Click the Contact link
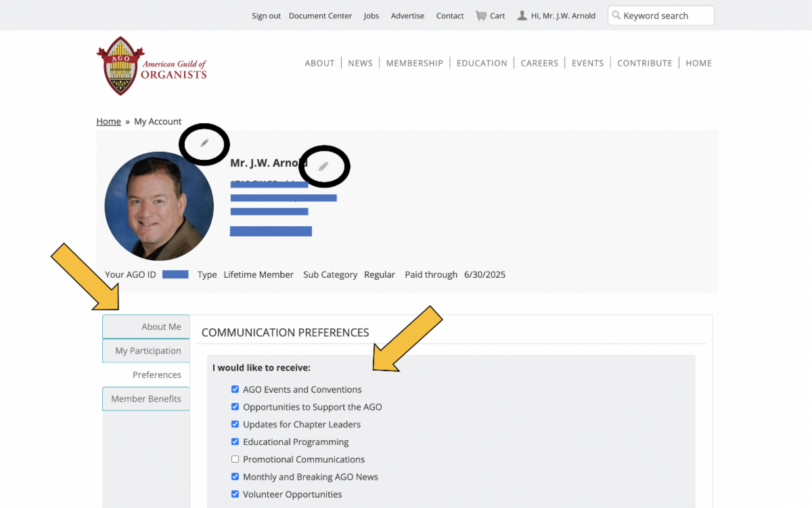 pos(450,16)
